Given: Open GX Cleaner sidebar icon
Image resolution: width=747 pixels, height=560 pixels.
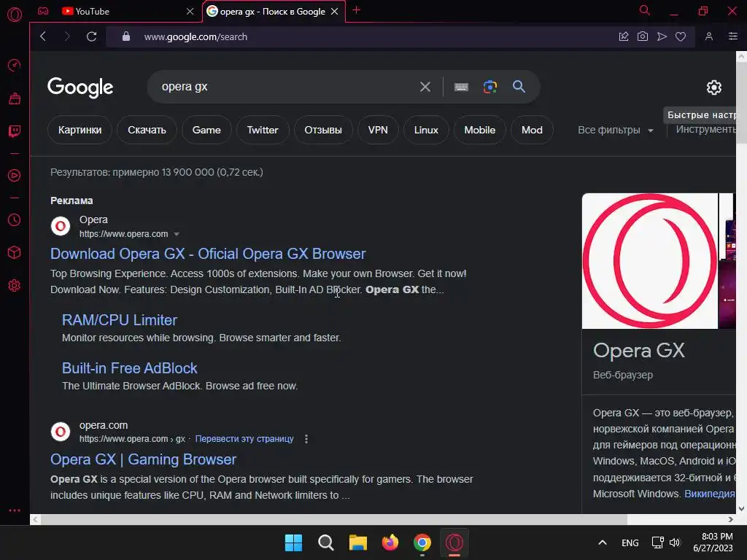Looking at the screenshot, I should click(15, 98).
